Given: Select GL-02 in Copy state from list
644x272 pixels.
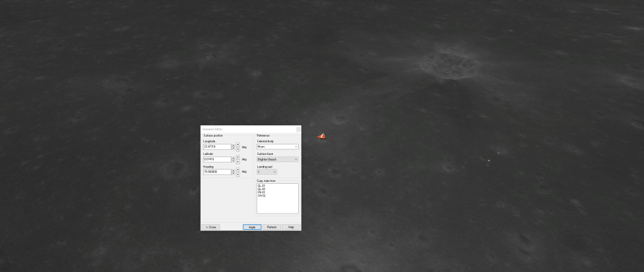Looking at the screenshot, I should tap(261, 190).
